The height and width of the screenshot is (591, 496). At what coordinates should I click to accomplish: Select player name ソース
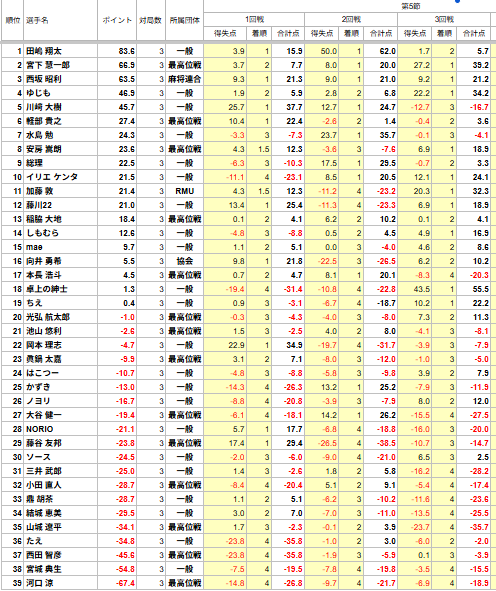[38, 457]
